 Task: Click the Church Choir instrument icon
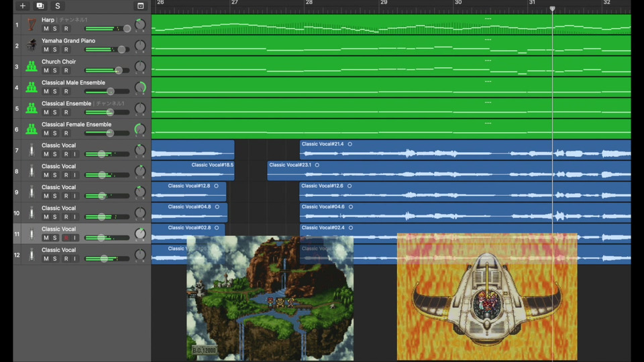click(32, 66)
